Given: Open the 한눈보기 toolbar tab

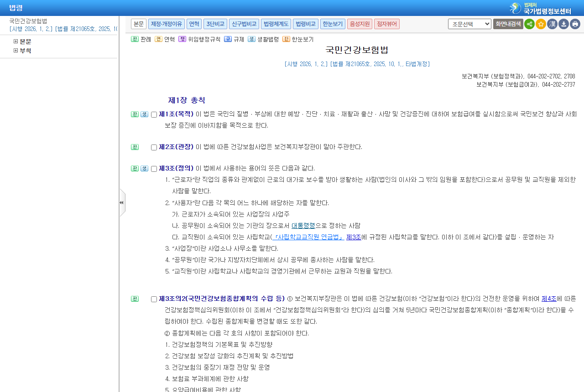Looking at the screenshot, I should pyautogui.click(x=333, y=24).
